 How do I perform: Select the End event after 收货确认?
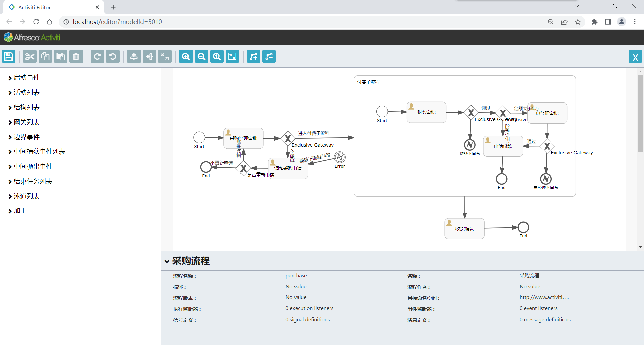pos(523,227)
